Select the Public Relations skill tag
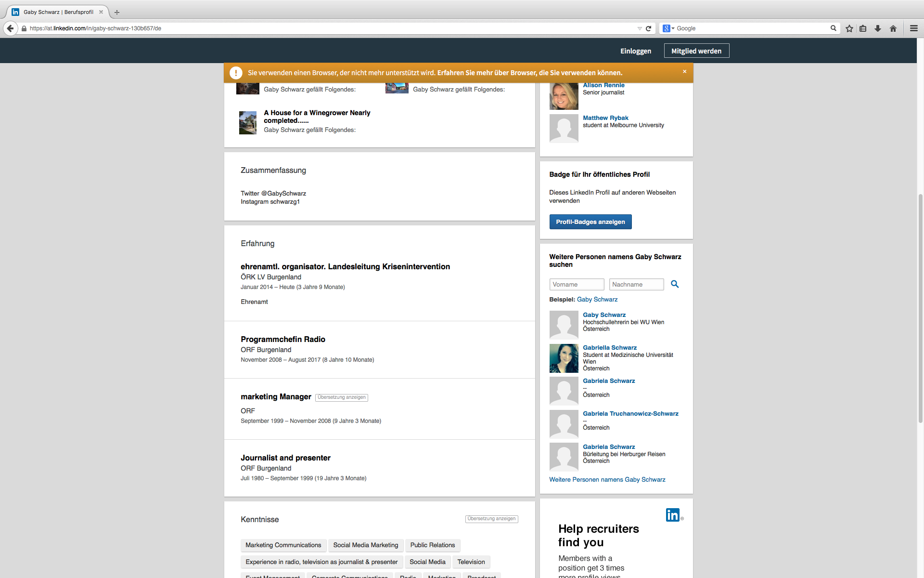Image resolution: width=924 pixels, height=578 pixels. pos(433,545)
